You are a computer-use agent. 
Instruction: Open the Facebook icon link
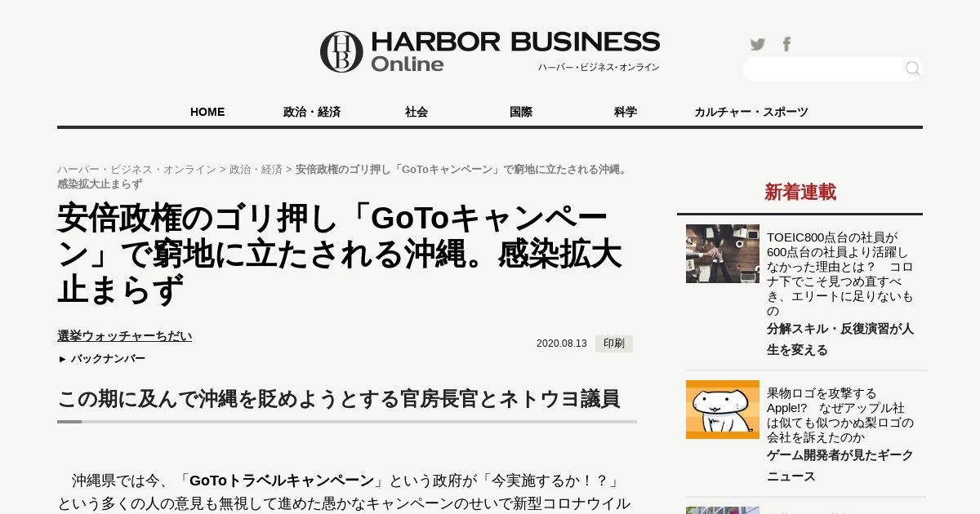tap(786, 44)
